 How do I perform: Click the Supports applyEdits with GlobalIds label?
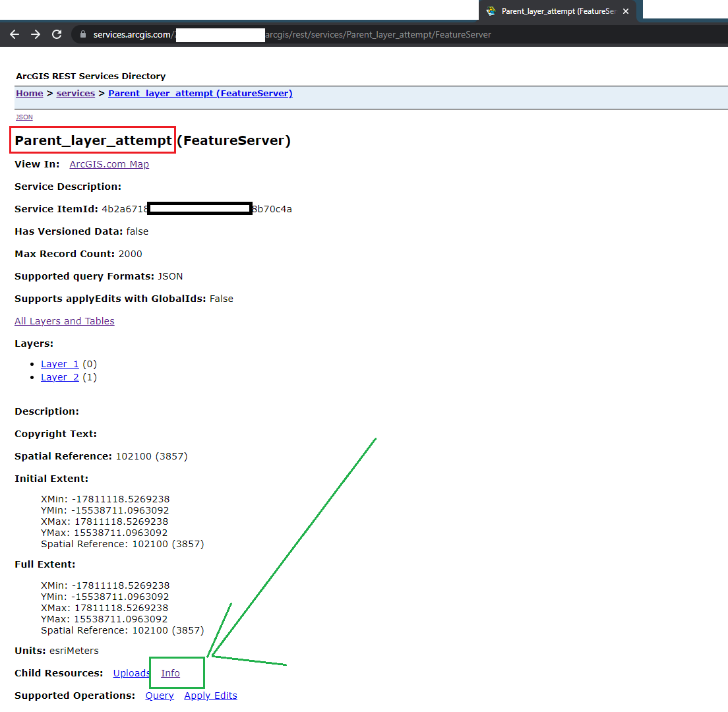coord(110,299)
